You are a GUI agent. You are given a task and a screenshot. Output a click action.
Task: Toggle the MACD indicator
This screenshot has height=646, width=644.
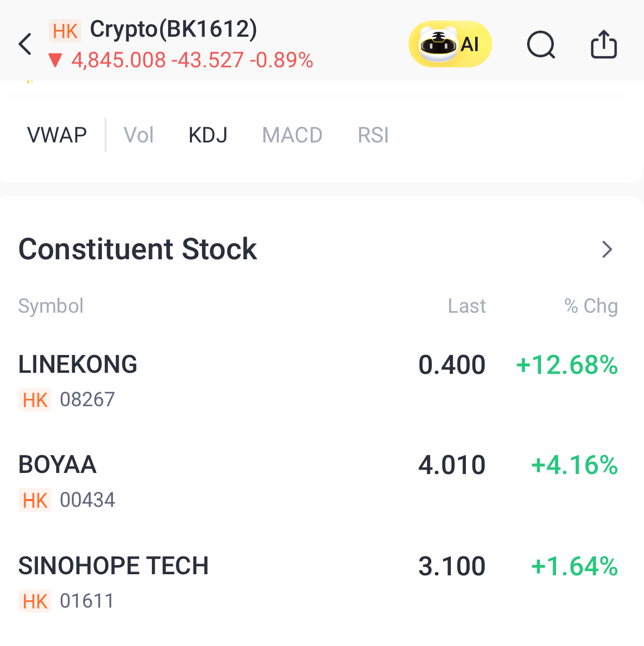[x=292, y=135]
